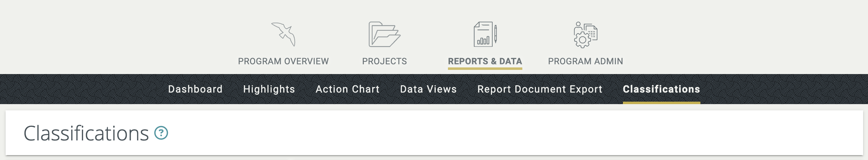The image size is (868, 160).
Task: Switch to the Dashboard tab
Action: (195, 89)
